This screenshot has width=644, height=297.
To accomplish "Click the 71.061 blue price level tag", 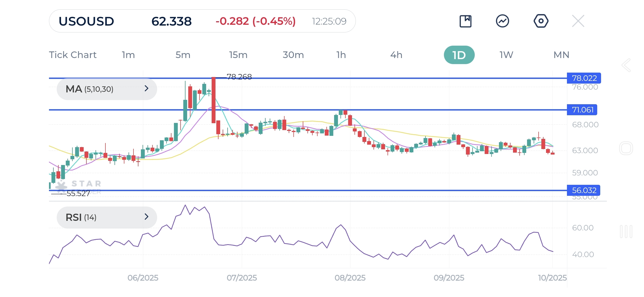I will tap(582, 110).
